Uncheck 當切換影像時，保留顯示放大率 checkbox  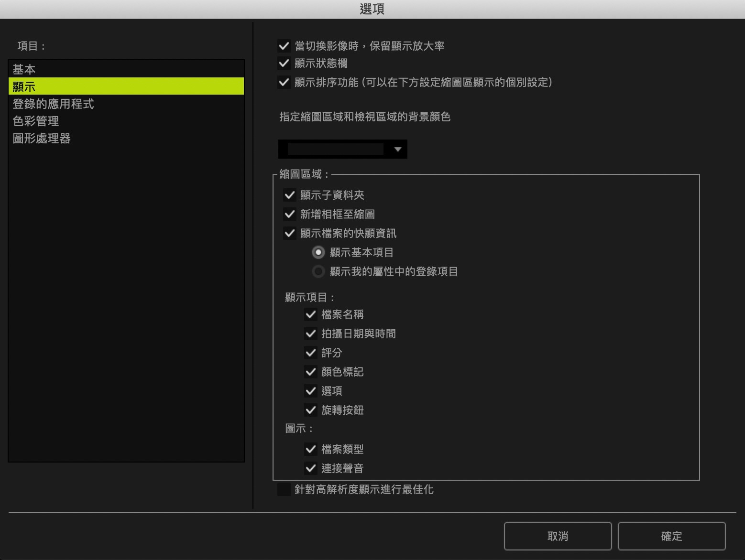click(x=284, y=46)
